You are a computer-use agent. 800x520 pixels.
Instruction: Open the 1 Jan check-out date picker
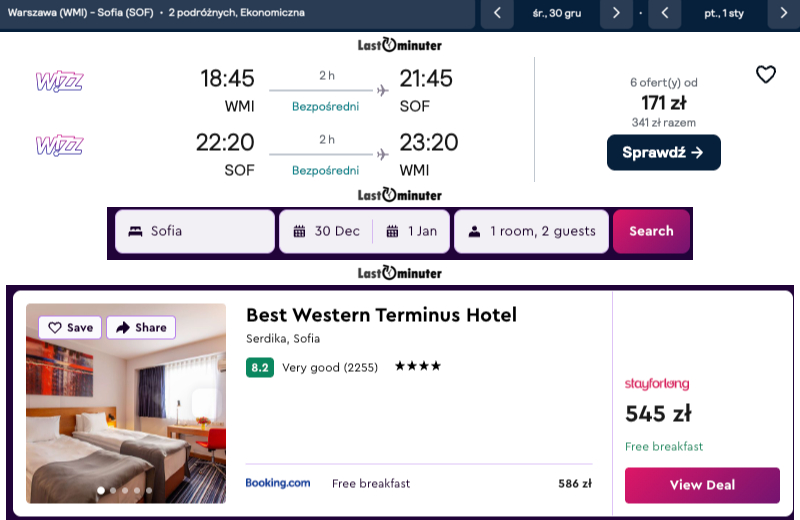(412, 231)
